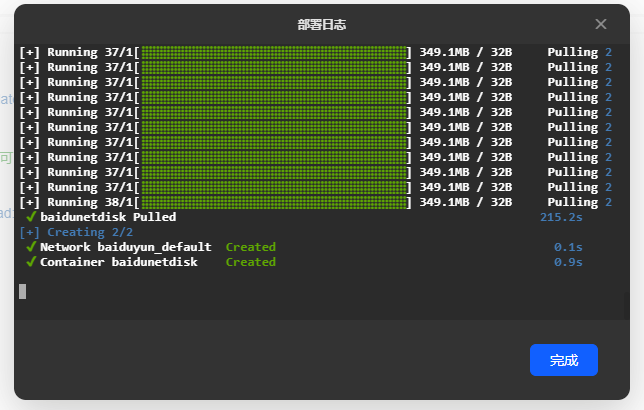Click the terminal cursor block below the log
644x410 pixels.
coord(23,292)
